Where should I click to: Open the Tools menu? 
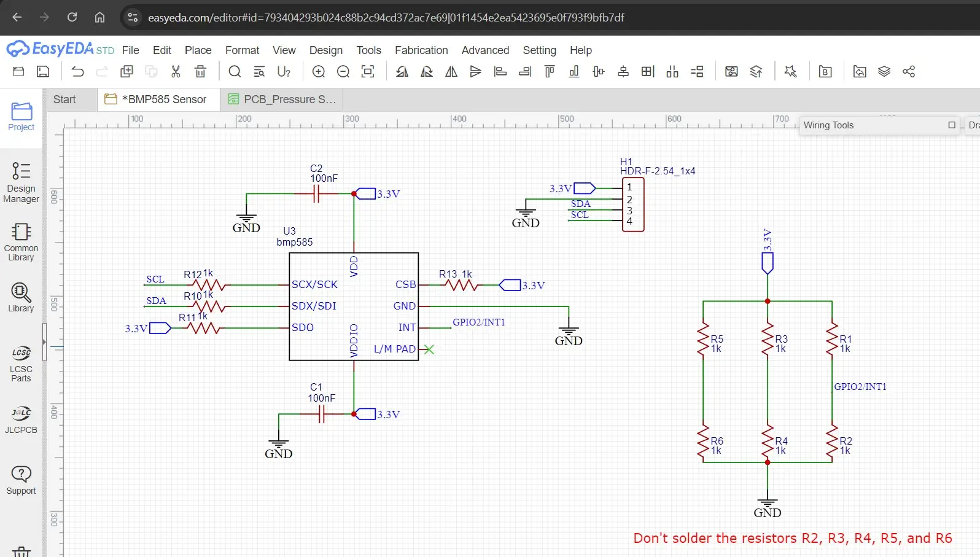tap(368, 50)
